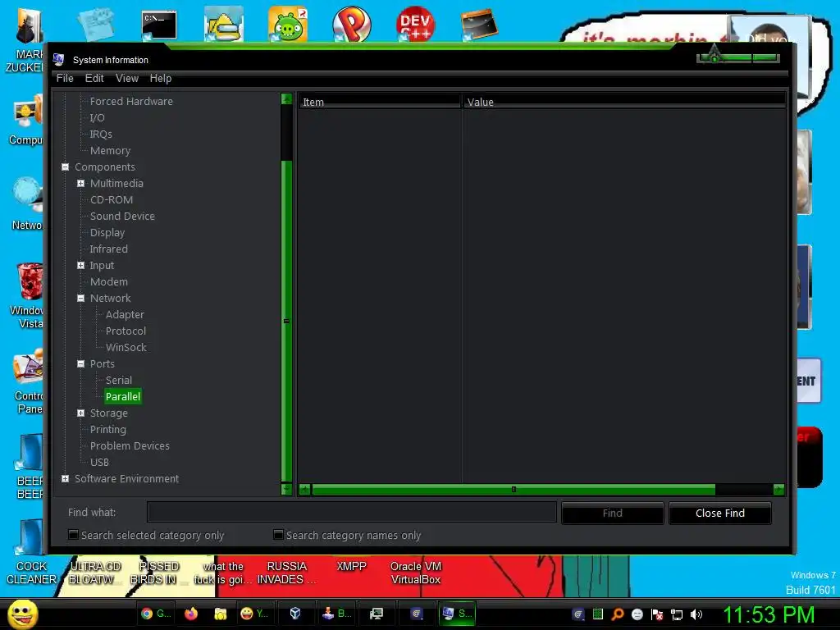Image resolution: width=840 pixels, height=630 pixels.
Task: Select Sound Device in the tree
Action: (122, 217)
